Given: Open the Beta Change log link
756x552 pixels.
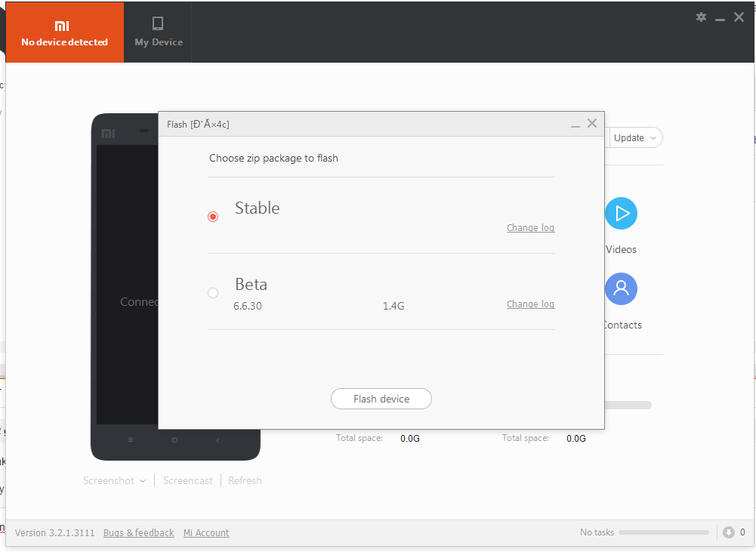Looking at the screenshot, I should 530,304.
